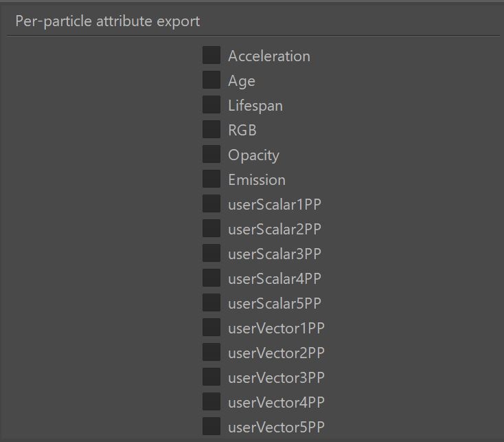Enable RGB per-particle export
The width and height of the screenshot is (504, 442).
(x=211, y=129)
